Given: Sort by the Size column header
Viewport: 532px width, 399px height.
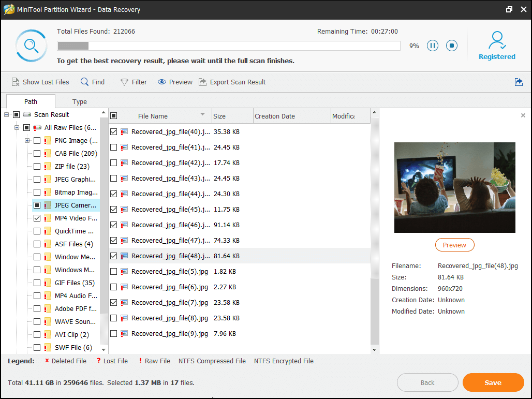Looking at the screenshot, I should click(x=232, y=116).
